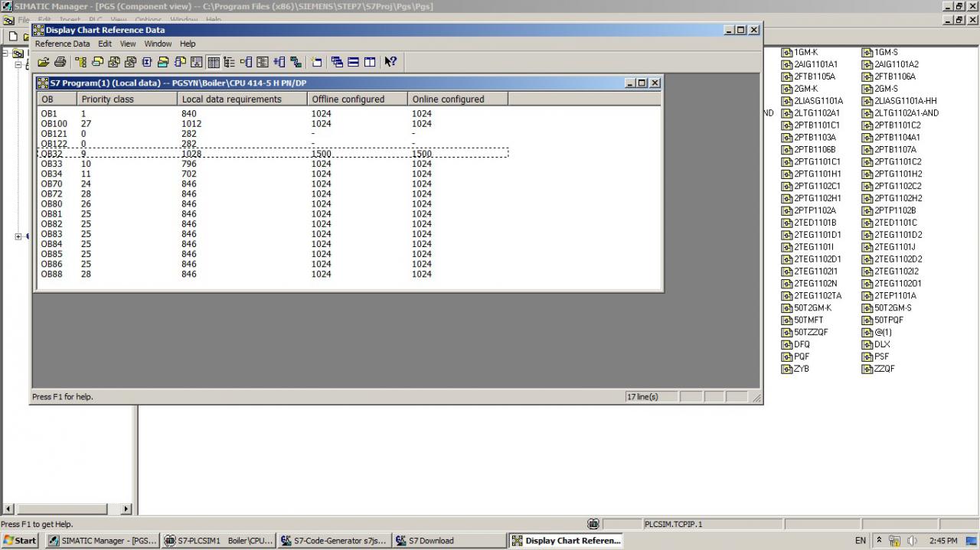Open the Edit menu in Display Chart Reference Data
This screenshot has height=550, width=980.
coord(105,44)
